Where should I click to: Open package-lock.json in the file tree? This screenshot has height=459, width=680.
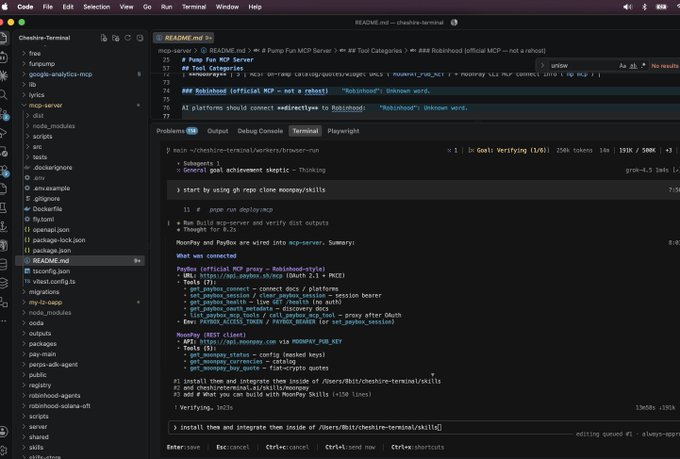click(x=59, y=240)
